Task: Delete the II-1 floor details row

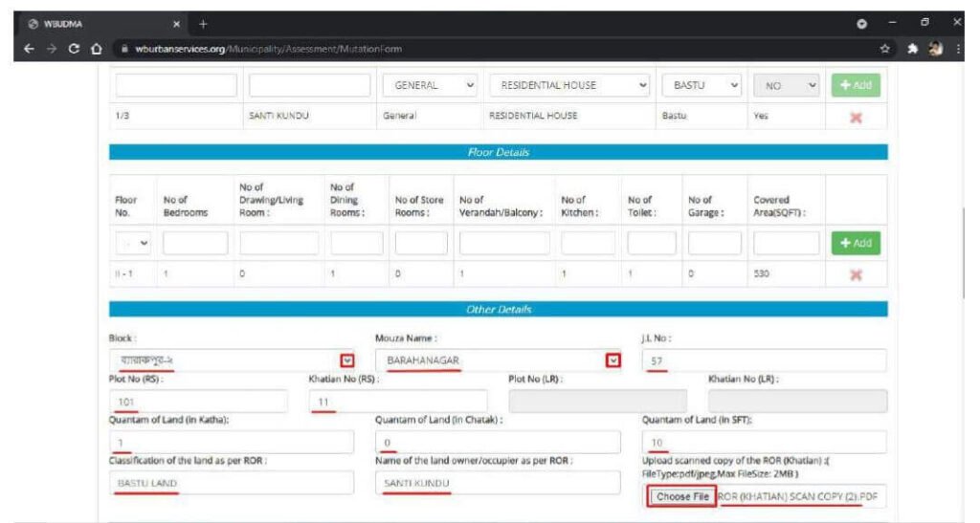Action: 856,274
